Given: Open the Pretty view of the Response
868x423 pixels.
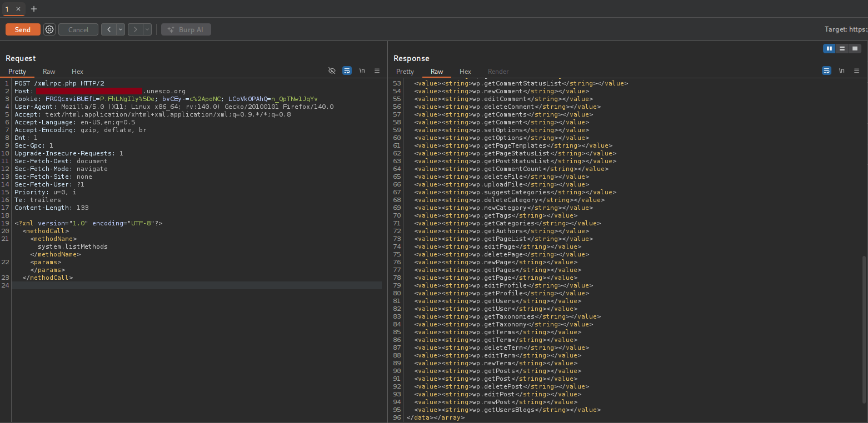Looking at the screenshot, I should 405,71.
